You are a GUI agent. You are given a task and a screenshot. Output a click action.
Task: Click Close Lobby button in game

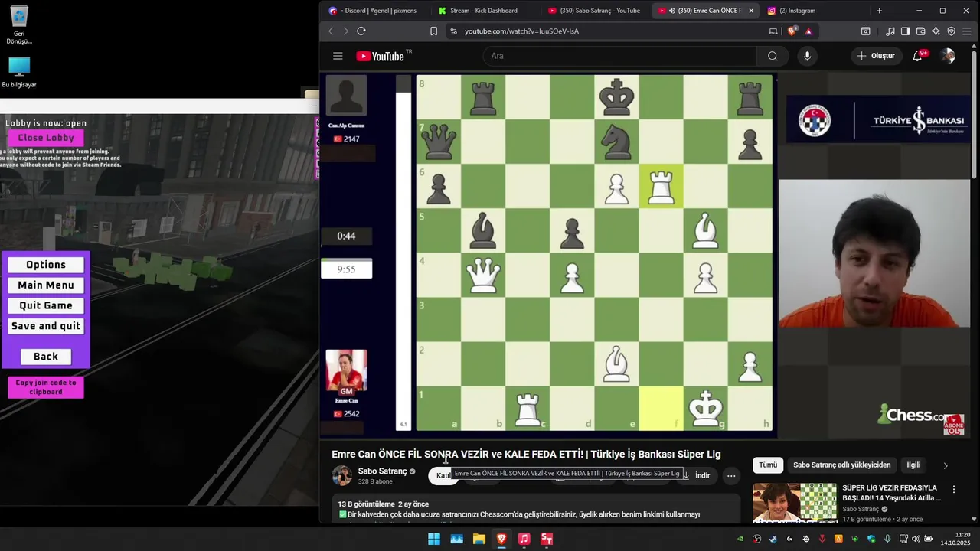pyautogui.click(x=46, y=138)
